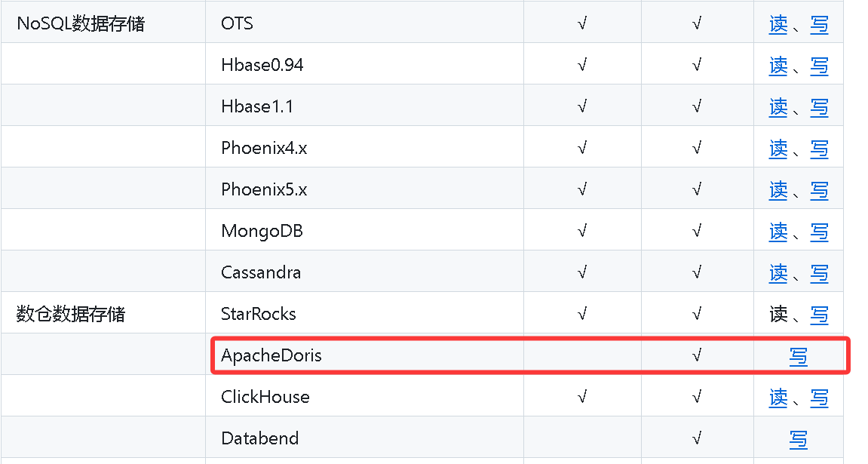Select the 写 link in Phoenix5.x row
Viewport: 868px width, 464px height.
[819, 190]
